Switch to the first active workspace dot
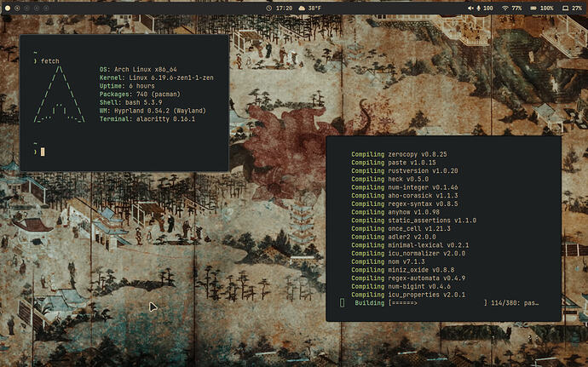 pyautogui.click(x=8, y=8)
